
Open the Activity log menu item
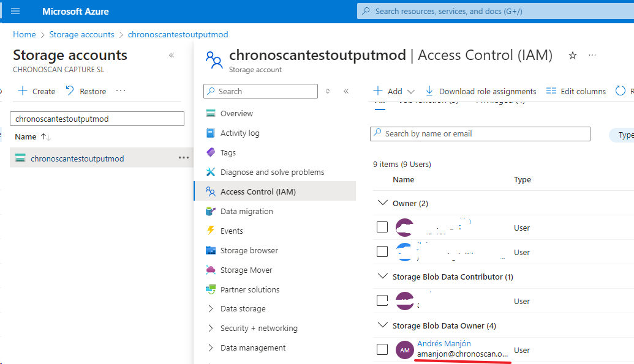click(x=240, y=133)
